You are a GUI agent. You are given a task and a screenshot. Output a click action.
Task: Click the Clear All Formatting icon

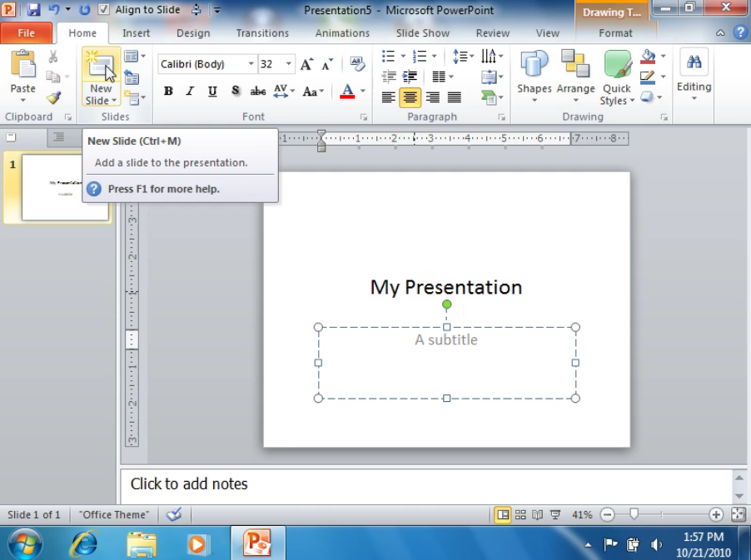click(x=357, y=64)
